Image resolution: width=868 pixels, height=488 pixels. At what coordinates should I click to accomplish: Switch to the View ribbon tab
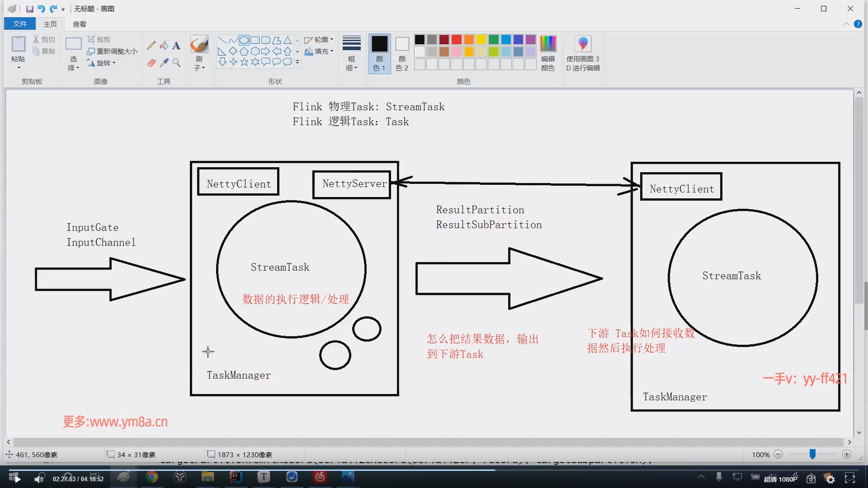click(79, 24)
